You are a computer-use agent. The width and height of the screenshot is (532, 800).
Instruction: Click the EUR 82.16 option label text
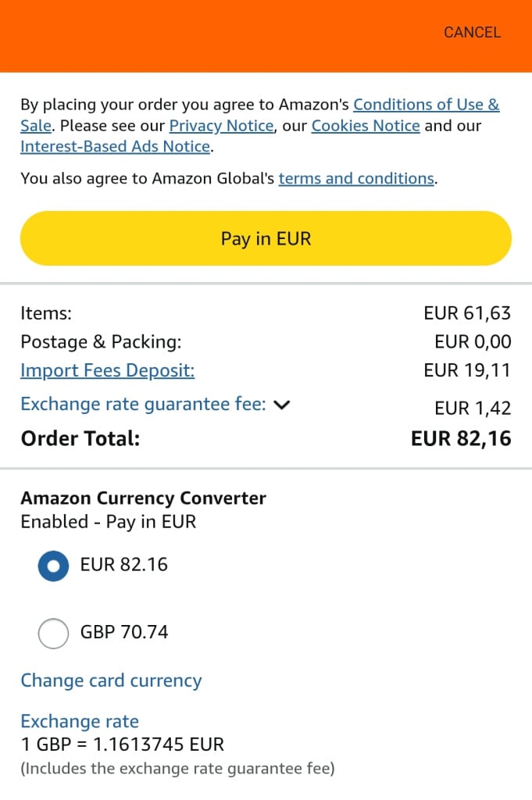(124, 565)
